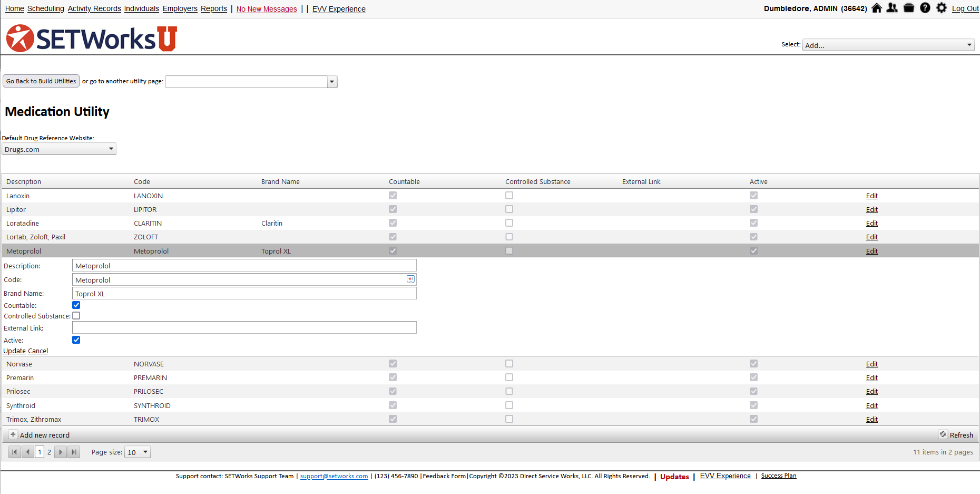This screenshot has height=494, width=980.
Task: Open the Default Drug Reference Website dropdown
Action: 59,149
